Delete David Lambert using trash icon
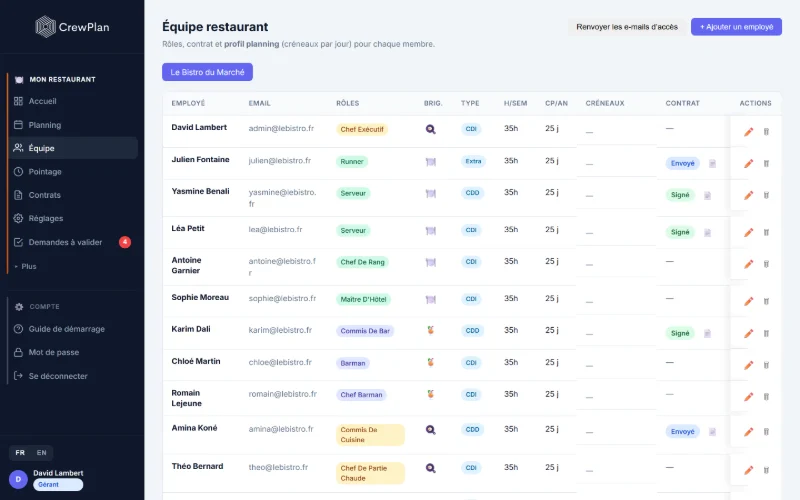Image resolution: width=800 pixels, height=500 pixels. tap(766, 132)
